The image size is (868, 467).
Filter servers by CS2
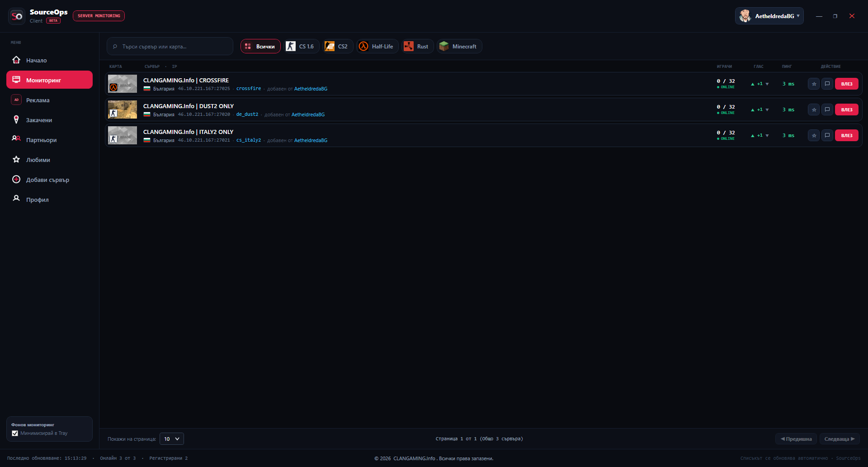(338, 46)
